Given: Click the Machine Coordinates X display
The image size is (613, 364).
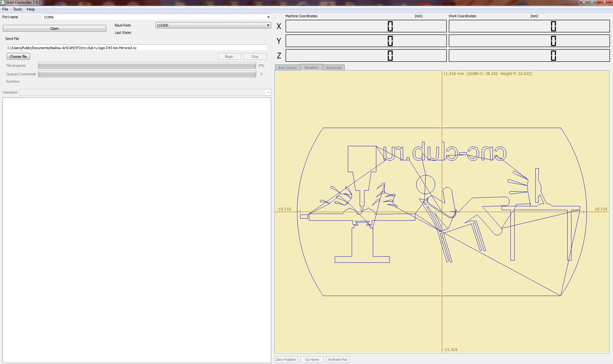Looking at the screenshot, I should click(x=366, y=26).
